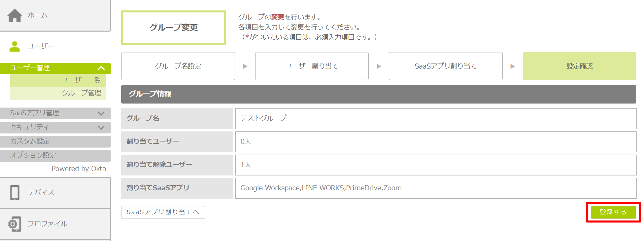Screen dimensions: 644x241
Task: Click the グループ名 field showing テストグループ
Action: [x=435, y=118]
